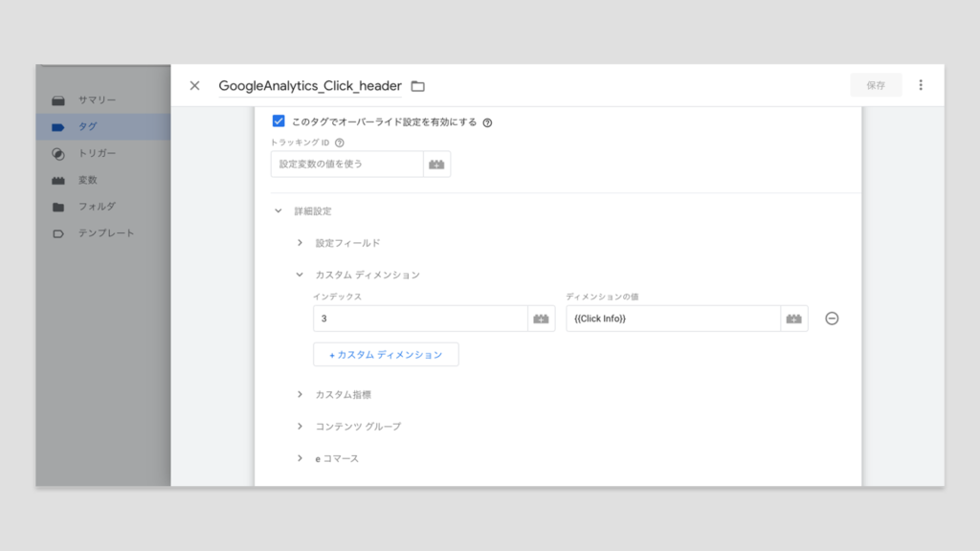Open variable picker next to Dimension value field
The height and width of the screenshot is (551, 980).
tap(793, 319)
